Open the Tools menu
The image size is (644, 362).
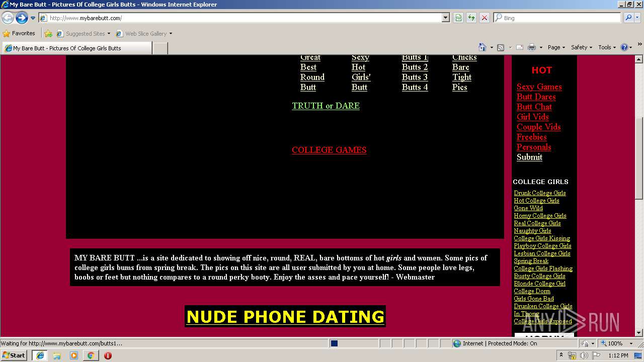click(607, 47)
